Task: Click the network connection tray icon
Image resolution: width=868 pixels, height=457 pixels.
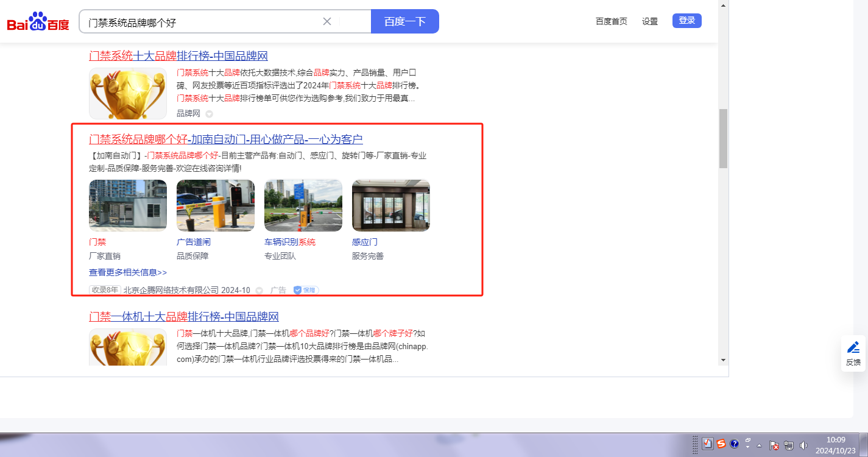Action: (789, 445)
